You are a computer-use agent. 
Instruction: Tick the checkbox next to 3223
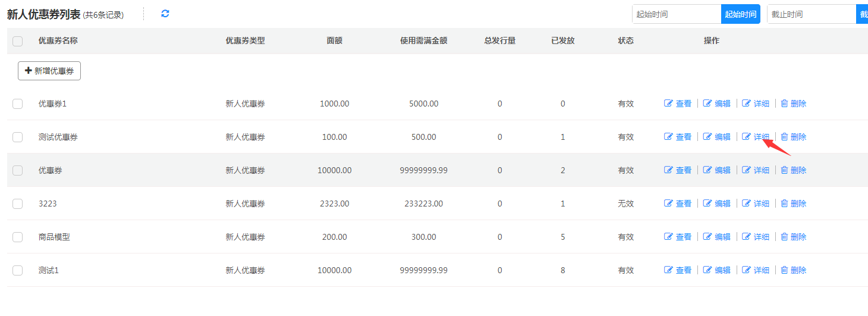click(x=18, y=204)
